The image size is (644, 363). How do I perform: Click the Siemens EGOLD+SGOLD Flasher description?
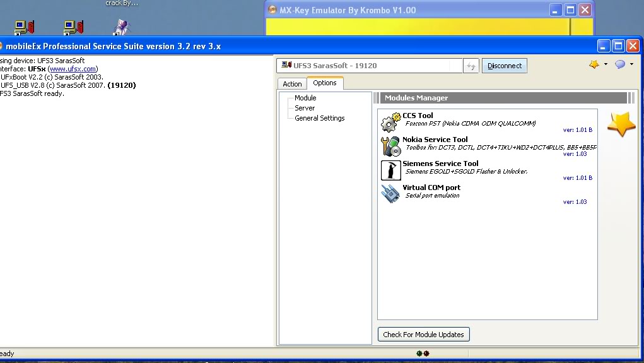(467, 172)
